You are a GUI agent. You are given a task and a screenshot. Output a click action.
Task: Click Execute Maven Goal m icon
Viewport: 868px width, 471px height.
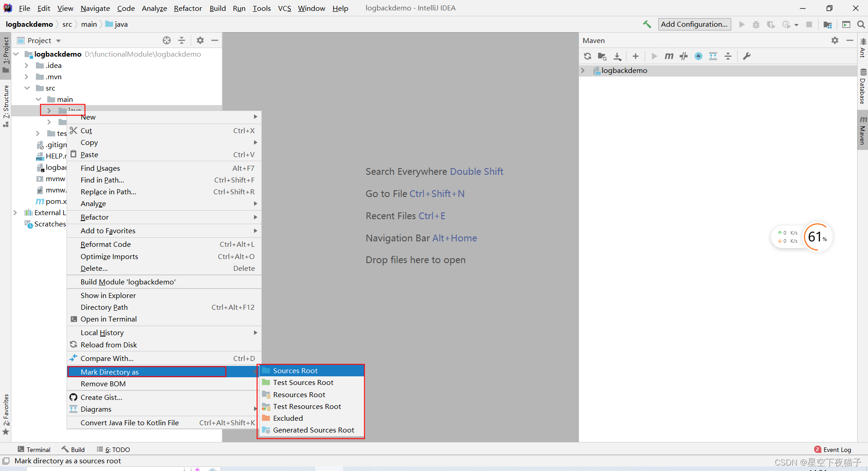pyautogui.click(x=669, y=56)
